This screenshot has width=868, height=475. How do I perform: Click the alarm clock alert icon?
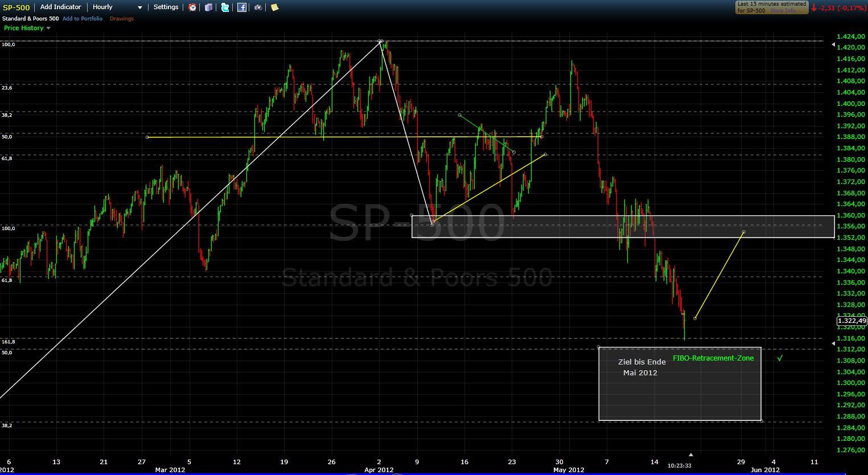point(192,7)
